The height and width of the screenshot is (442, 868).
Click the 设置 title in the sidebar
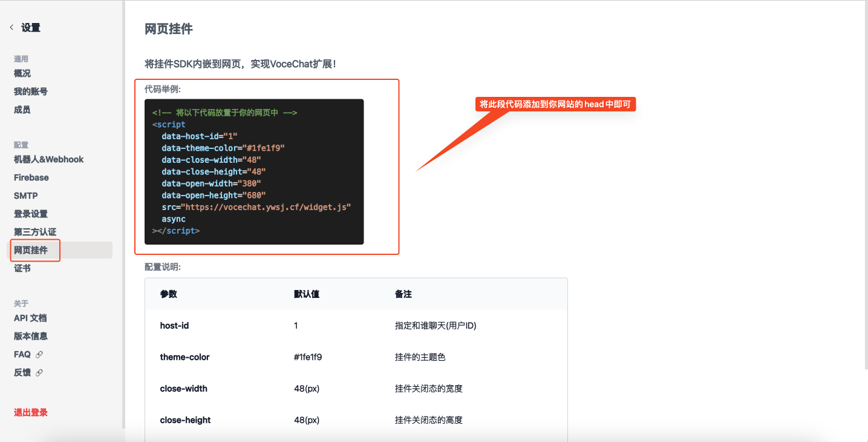pyautogui.click(x=31, y=28)
